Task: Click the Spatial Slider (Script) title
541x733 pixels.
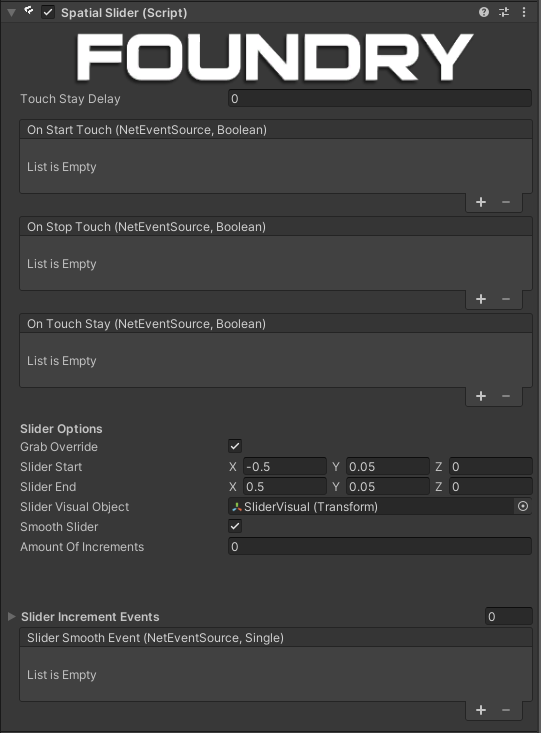Action: pyautogui.click(x=124, y=13)
